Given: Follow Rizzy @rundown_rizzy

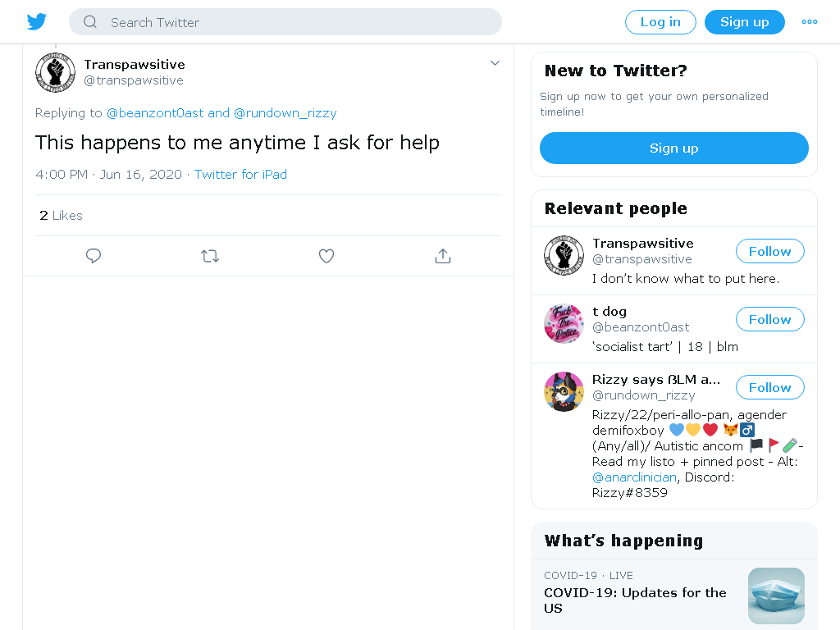Looking at the screenshot, I should (x=769, y=387).
